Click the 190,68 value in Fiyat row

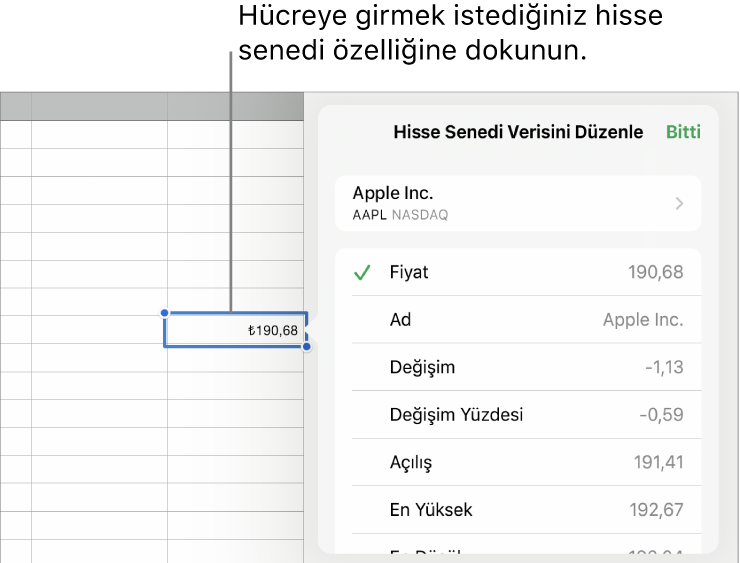click(x=656, y=272)
